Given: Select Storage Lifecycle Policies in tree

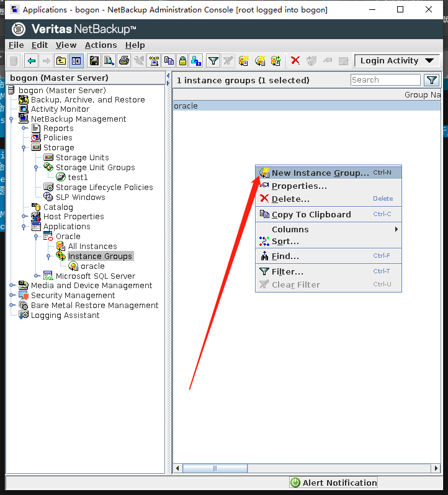Looking at the screenshot, I should (x=104, y=187).
